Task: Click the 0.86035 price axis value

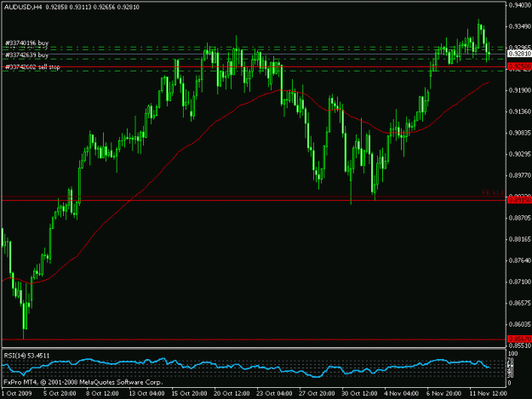Action: tap(520, 324)
